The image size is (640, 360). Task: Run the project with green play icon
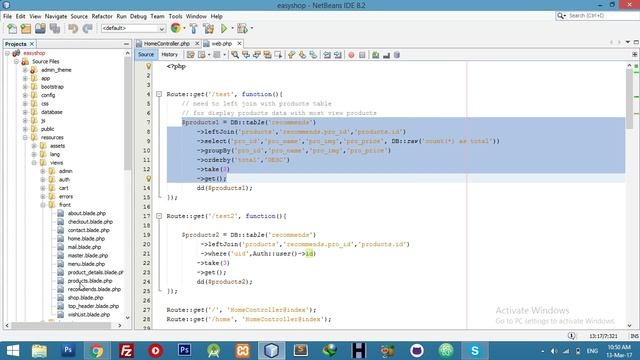pos(224,28)
